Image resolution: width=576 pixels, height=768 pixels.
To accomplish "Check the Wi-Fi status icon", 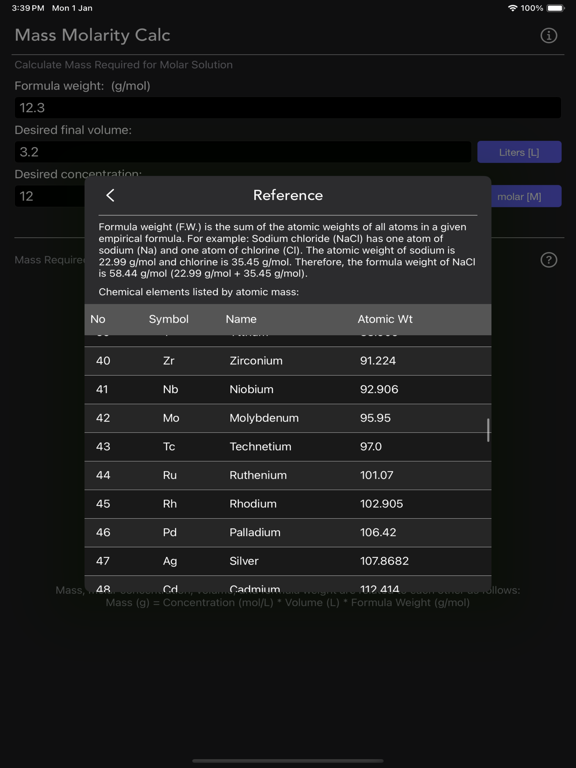I will [513, 8].
